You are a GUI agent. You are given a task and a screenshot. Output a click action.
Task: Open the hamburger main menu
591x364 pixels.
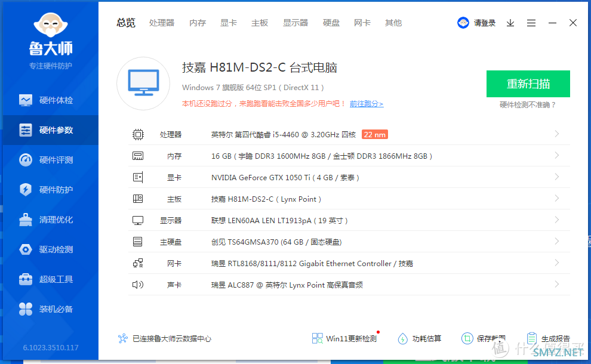pyautogui.click(x=531, y=23)
